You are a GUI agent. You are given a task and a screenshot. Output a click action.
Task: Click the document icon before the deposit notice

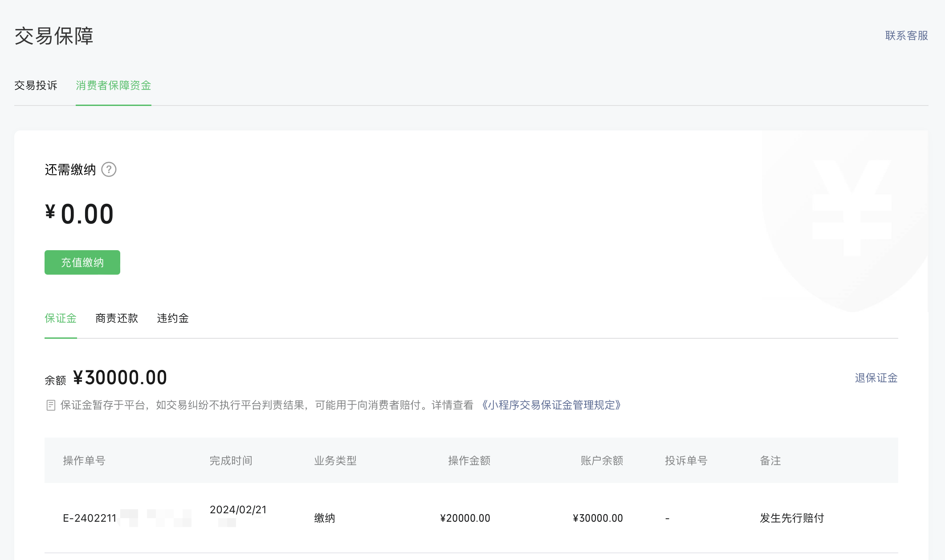tap(51, 405)
